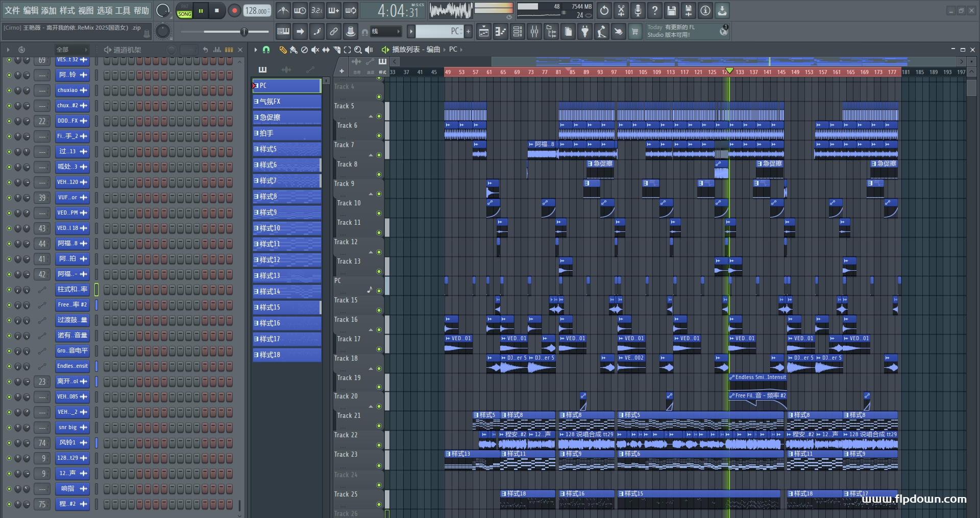Mute playlist Track 22
Viewport: 980px width, 518px height.
[x=379, y=446]
